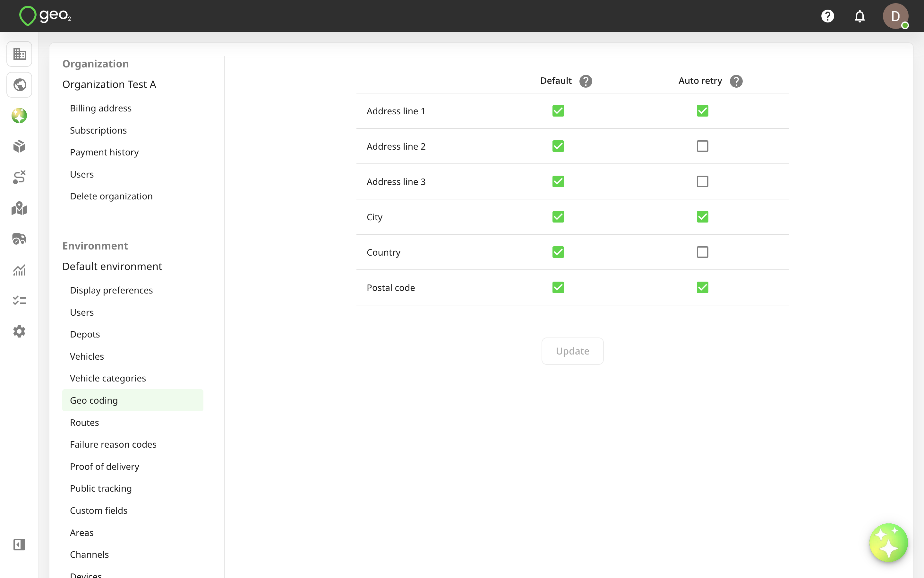Image resolution: width=924 pixels, height=578 pixels.
Task: Uncheck Auto retry for Postal code
Action: coord(703,287)
